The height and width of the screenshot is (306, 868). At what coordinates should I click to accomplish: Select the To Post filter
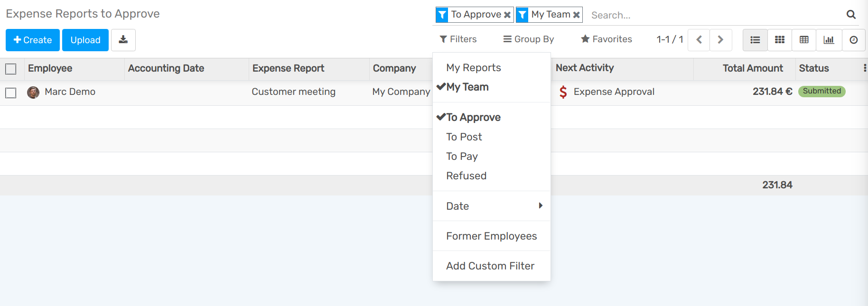tap(464, 137)
